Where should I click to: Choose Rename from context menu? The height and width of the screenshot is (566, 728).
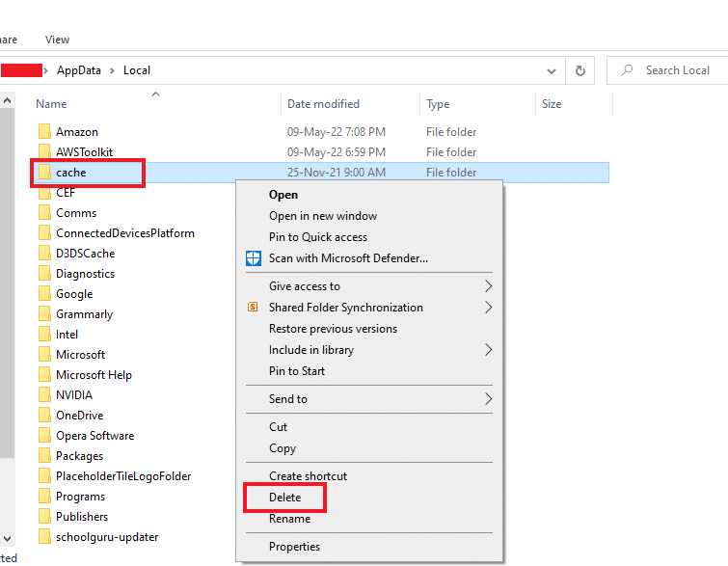point(289,519)
